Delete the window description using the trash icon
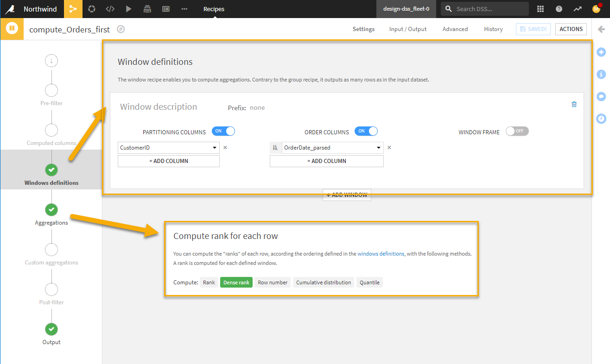The height and width of the screenshot is (364, 610). coord(574,104)
